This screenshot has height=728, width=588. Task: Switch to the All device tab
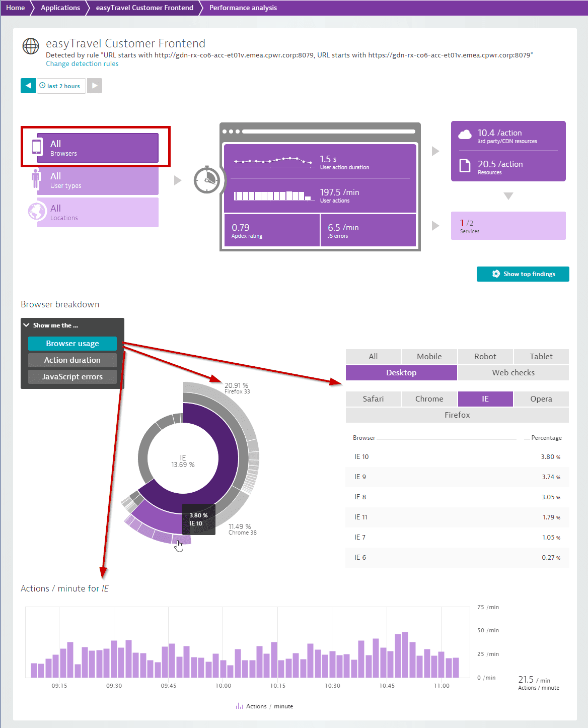pos(373,357)
